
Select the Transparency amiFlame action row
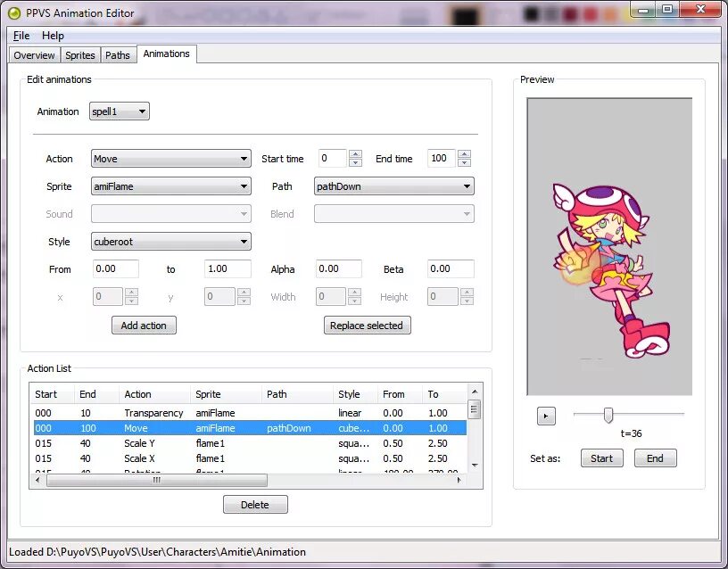(248, 413)
